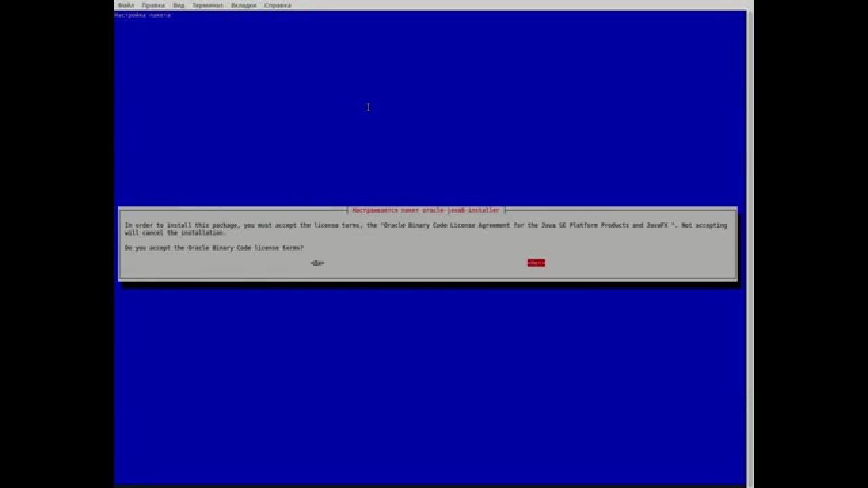Viewport: 868px width, 488px height.
Task: Accept the license with the <Да> button
Action: 317,263
